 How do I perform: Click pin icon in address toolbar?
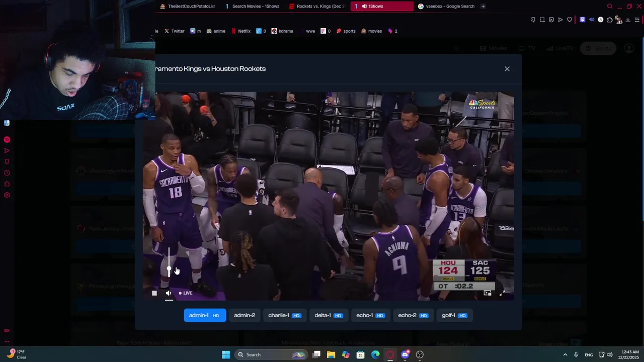tap(533, 20)
